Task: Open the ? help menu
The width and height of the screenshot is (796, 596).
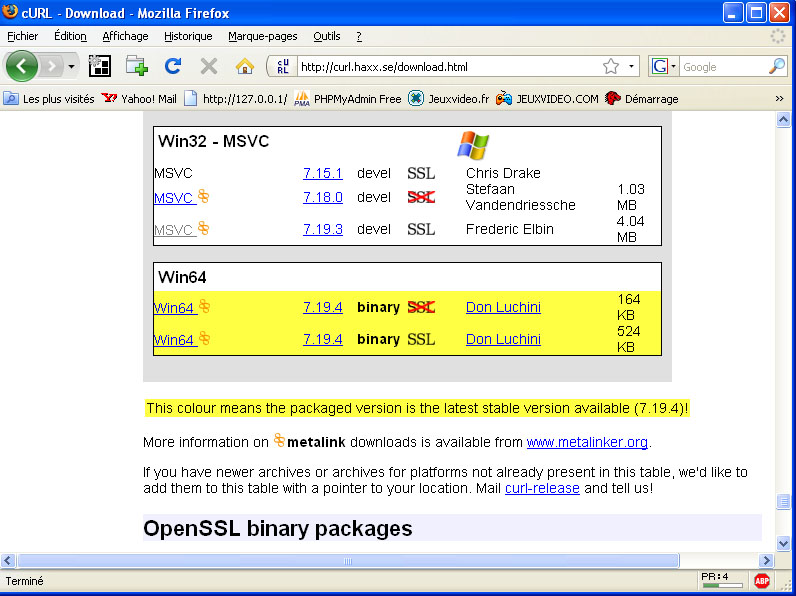Action: click(x=359, y=36)
